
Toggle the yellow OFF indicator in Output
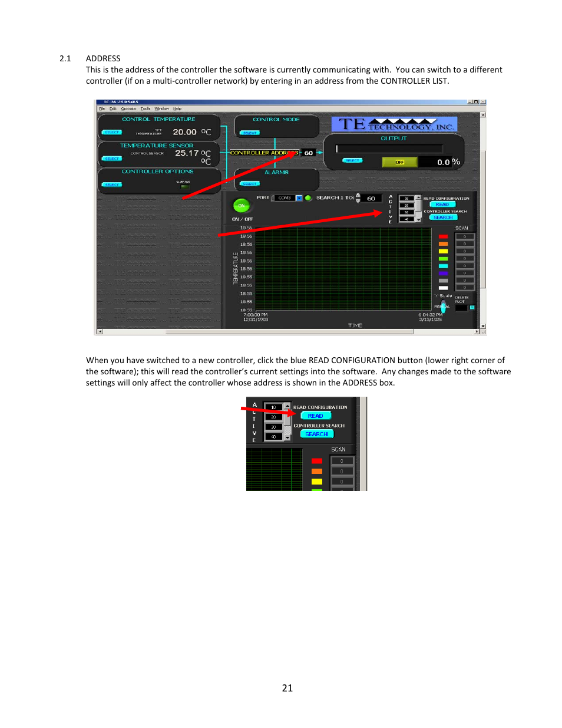(x=399, y=162)
